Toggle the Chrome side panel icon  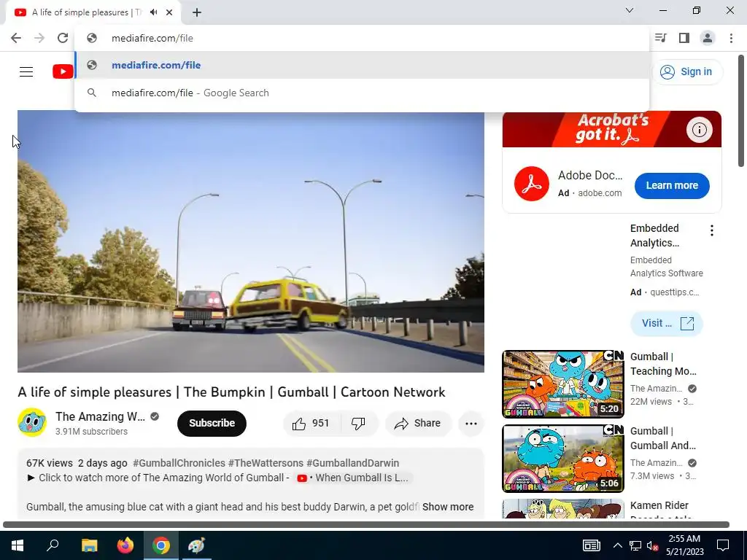[684, 38]
